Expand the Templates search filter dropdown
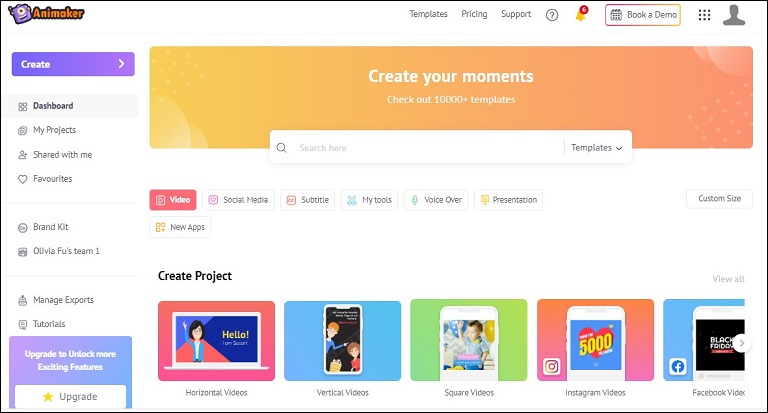768x413 pixels. click(597, 147)
